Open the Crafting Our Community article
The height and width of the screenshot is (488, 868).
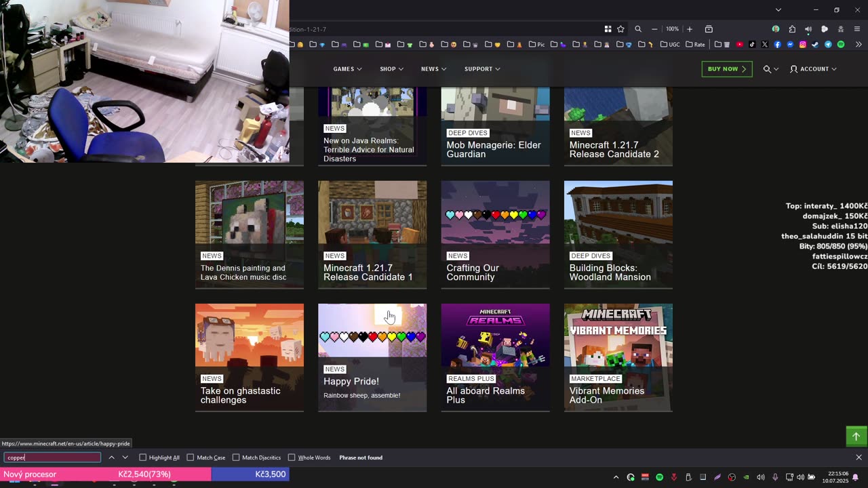(495, 235)
